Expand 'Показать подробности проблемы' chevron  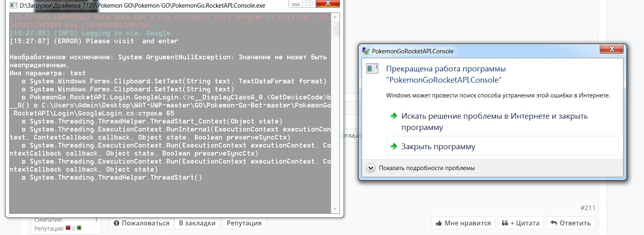point(371,168)
